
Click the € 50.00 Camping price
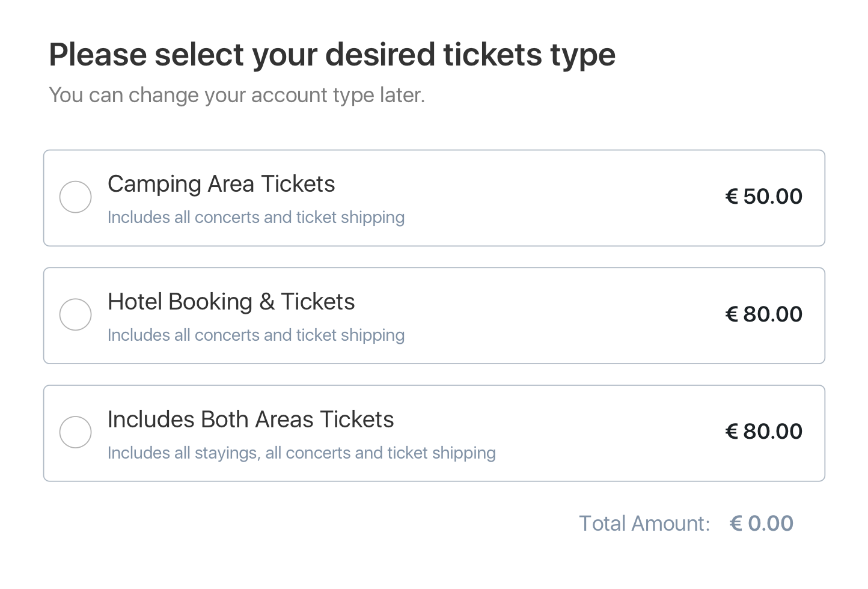point(764,197)
